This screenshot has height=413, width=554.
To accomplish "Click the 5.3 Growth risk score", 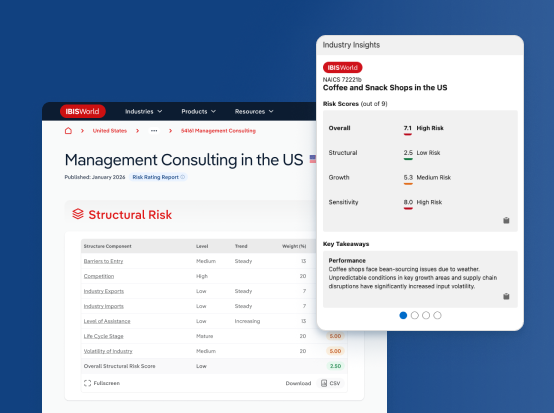I will coord(408,178).
